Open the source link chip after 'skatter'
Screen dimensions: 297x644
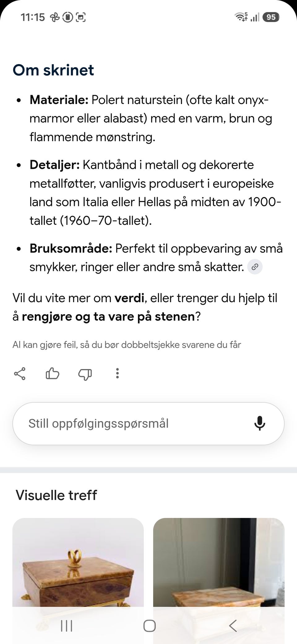click(x=255, y=267)
